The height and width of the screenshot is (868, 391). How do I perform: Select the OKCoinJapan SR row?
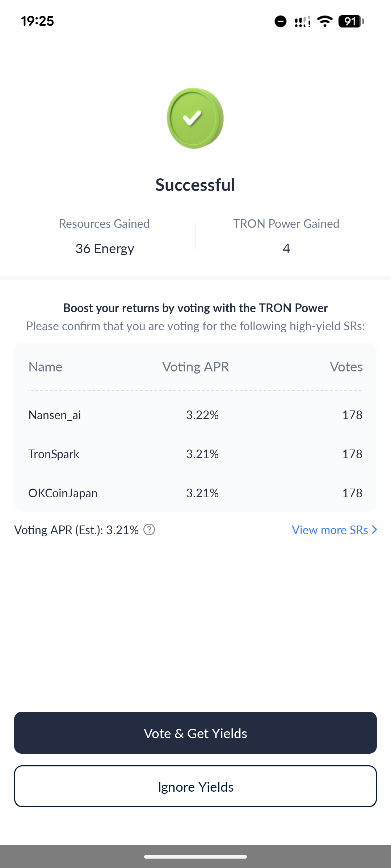coord(195,493)
